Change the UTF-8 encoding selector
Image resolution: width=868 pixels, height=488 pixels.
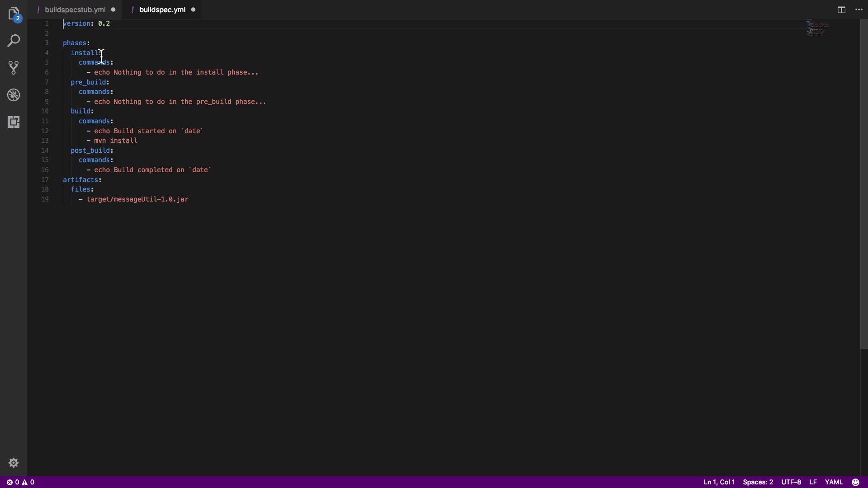pos(791,482)
